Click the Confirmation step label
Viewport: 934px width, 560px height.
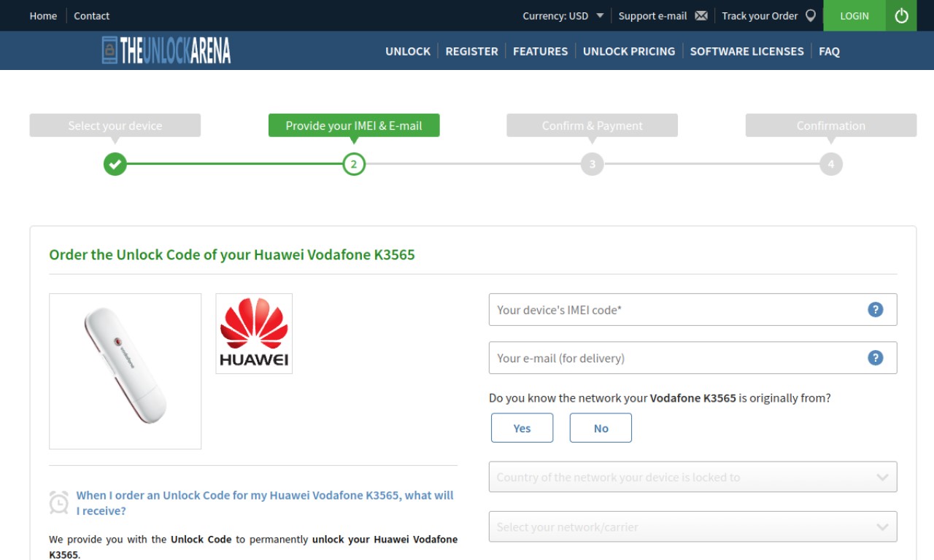coord(831,125)
